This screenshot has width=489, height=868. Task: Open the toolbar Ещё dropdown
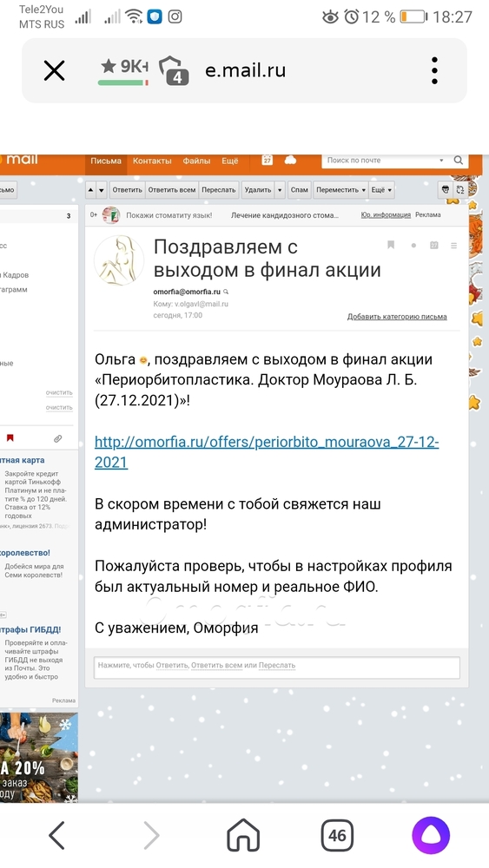[381, 190]
